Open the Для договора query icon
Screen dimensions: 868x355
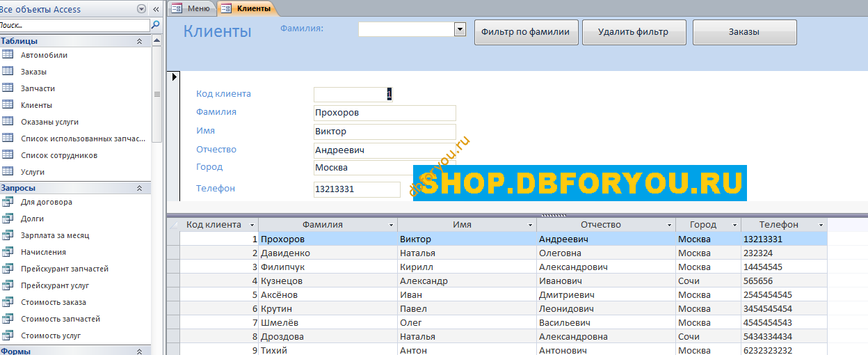(x=8, y=202)
